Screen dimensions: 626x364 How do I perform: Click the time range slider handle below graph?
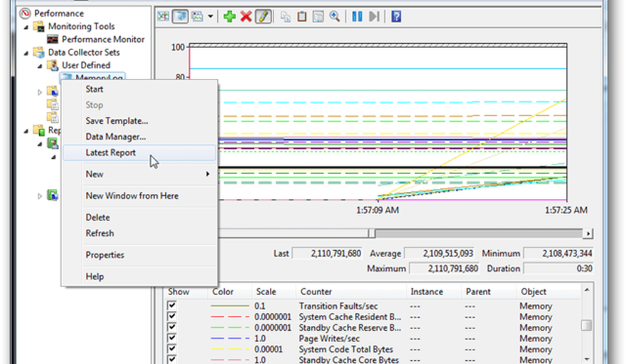[372, 233]
